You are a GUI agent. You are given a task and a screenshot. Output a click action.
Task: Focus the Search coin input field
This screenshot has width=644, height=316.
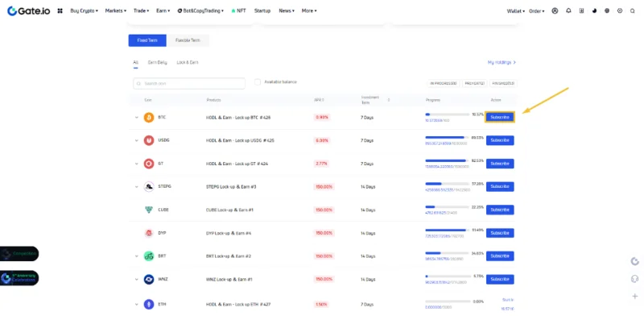[189, 84]
